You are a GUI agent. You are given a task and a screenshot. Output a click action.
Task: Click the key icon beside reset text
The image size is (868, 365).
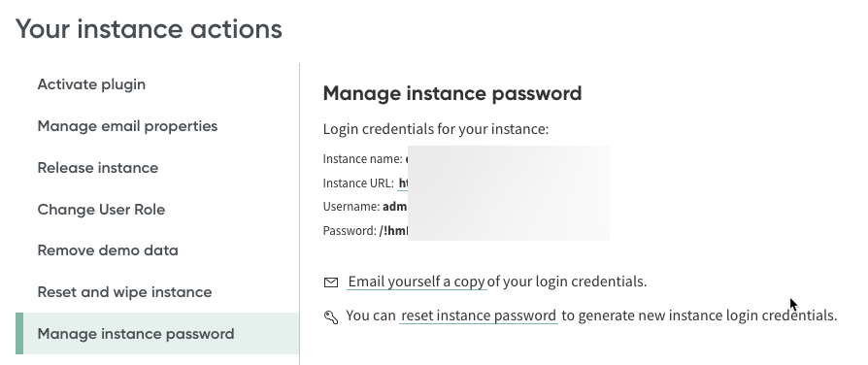pos(331,316)
